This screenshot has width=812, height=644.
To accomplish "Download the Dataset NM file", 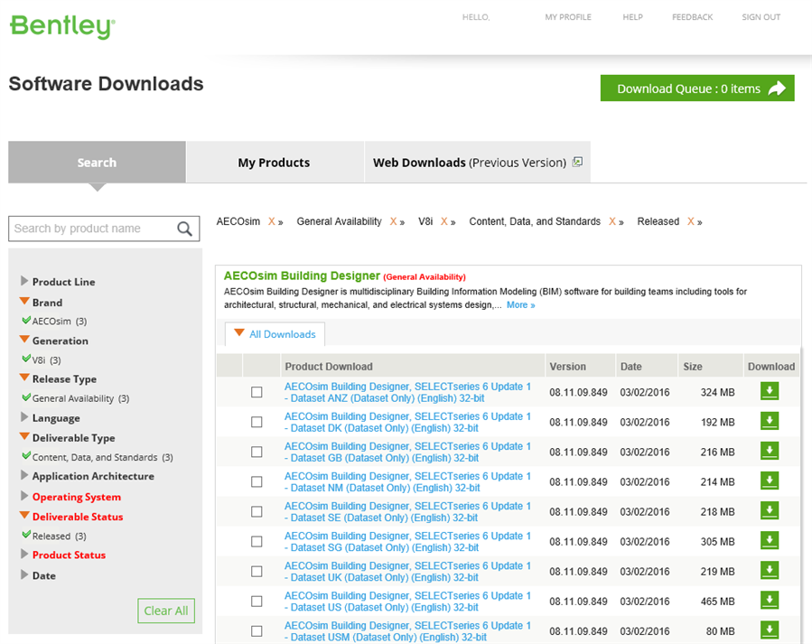I will point(770,481).
